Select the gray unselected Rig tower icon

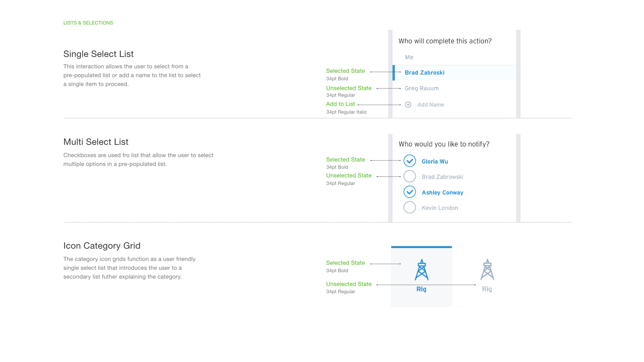(x=487, y=270)
